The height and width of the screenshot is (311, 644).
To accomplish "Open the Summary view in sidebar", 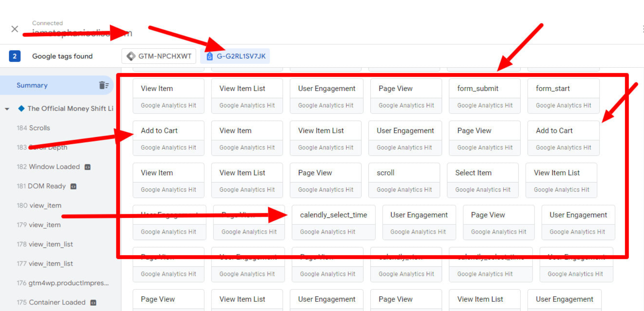I will pos(32,85).
